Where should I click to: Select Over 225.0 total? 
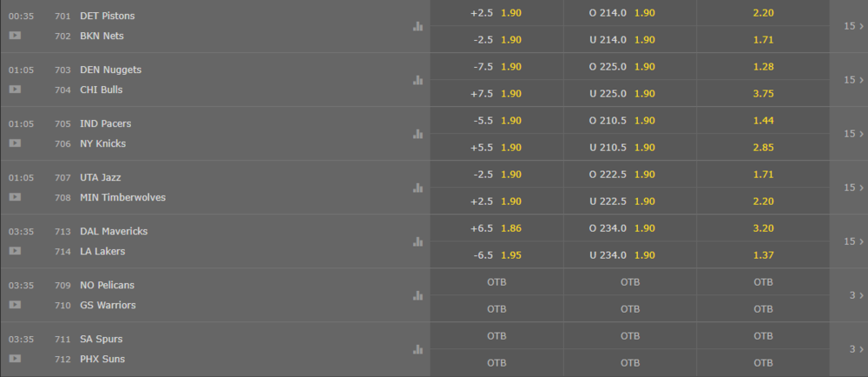(630, 66)
